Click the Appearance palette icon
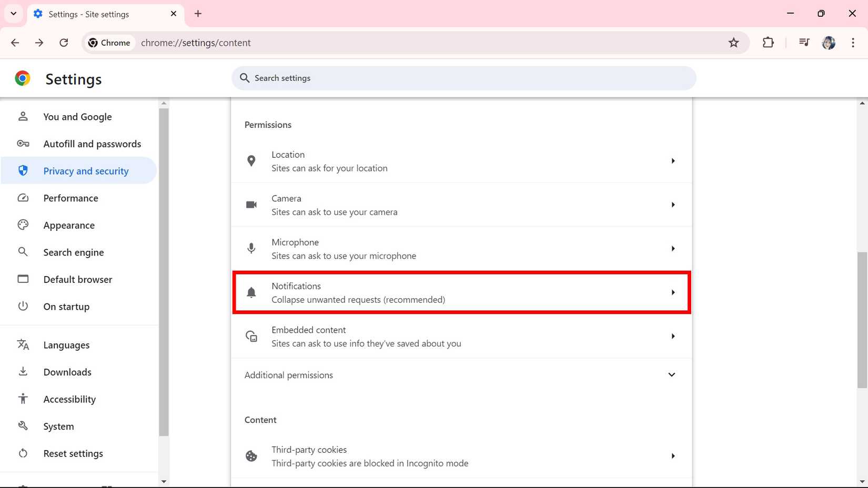The height and width of the screenshot is (488, 868). [x=23, y=225]
